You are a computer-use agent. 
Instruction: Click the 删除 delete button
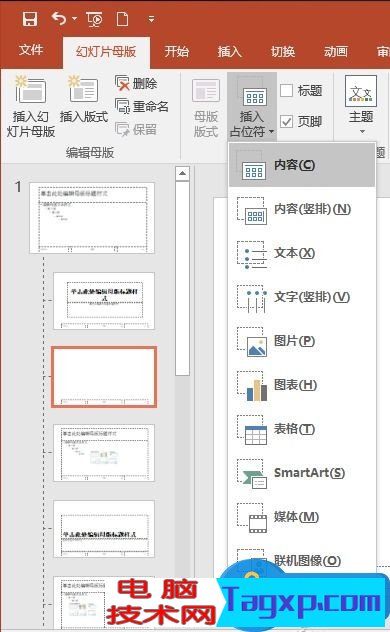(x=136, y=83)
